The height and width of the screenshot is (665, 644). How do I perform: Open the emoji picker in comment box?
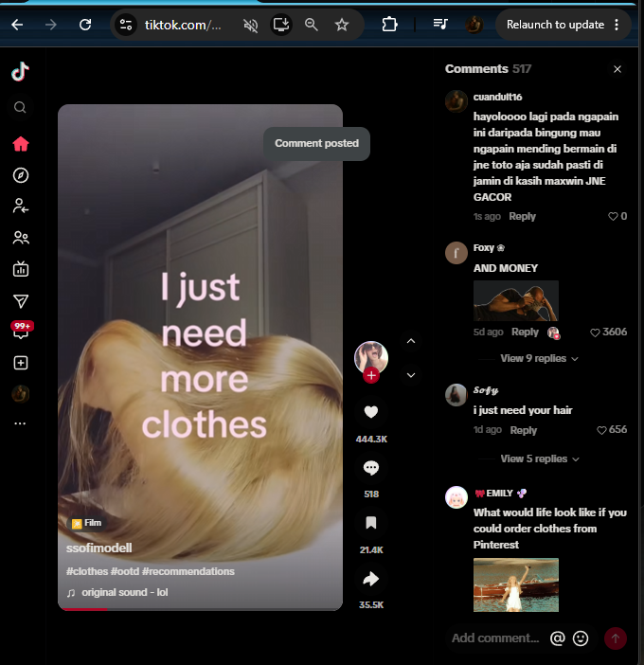[581, 638]
